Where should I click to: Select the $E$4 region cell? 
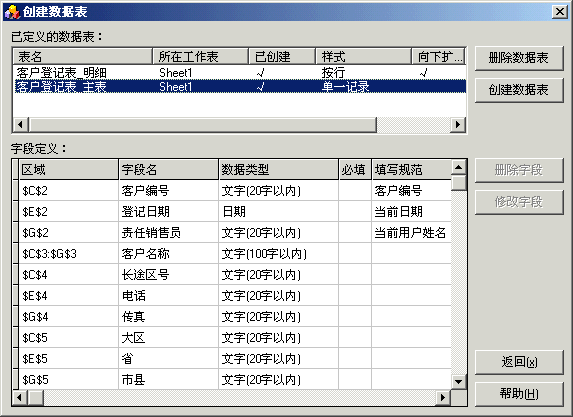point(69,296)
